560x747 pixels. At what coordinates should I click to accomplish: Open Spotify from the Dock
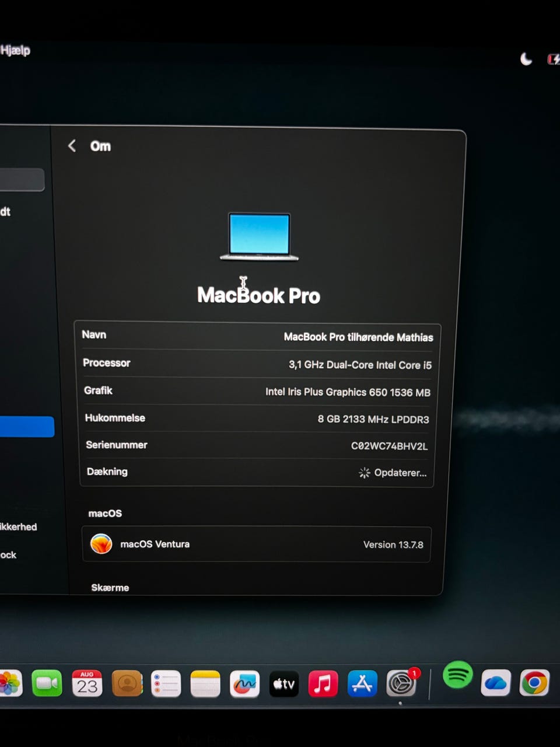click(x=458, y=675)
